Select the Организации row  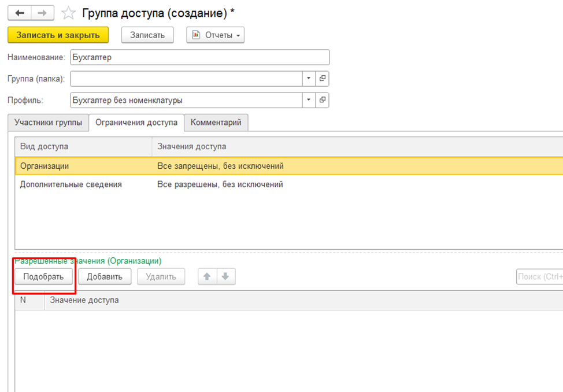(289, 166)
